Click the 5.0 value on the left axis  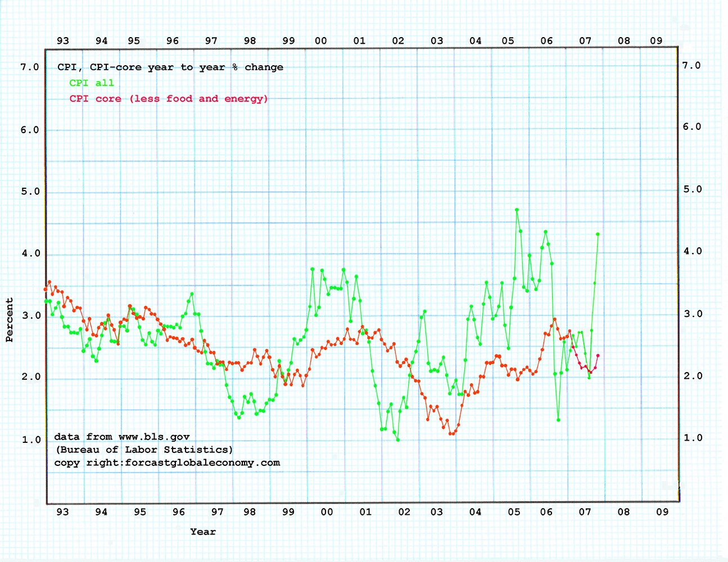point(29,192)
